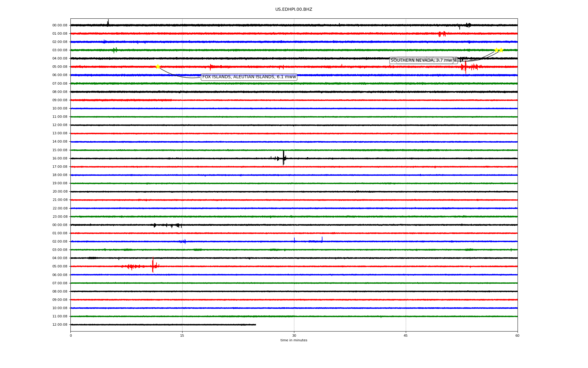
Task: Select the SOUTHERN NEVADA 3.7 annotation box
Action: point(421,60)
